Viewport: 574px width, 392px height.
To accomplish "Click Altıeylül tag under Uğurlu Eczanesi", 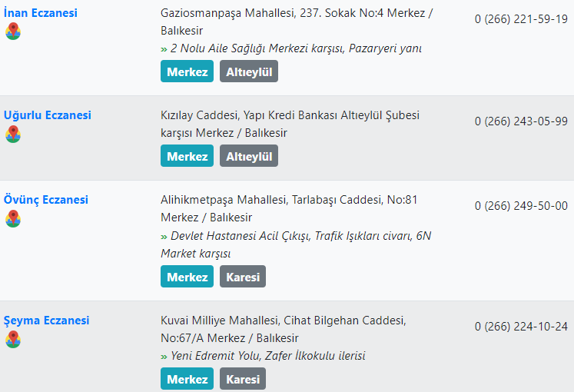I will click(x=249, y=156).
